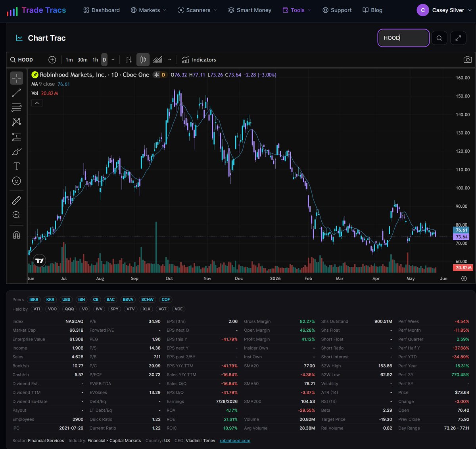Open chart settings gear icon
This screenshot has height=449, width=476.
coord(464,278)
